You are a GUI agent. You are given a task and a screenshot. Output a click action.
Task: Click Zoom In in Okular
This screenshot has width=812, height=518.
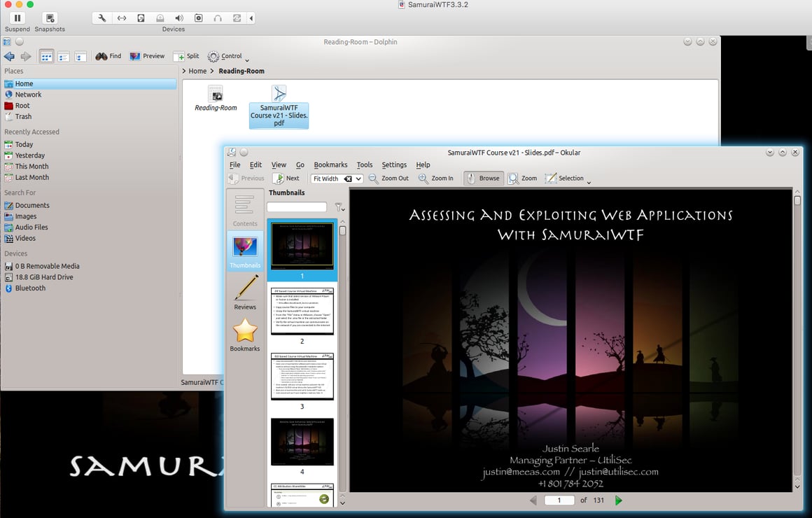coord(435,178)
